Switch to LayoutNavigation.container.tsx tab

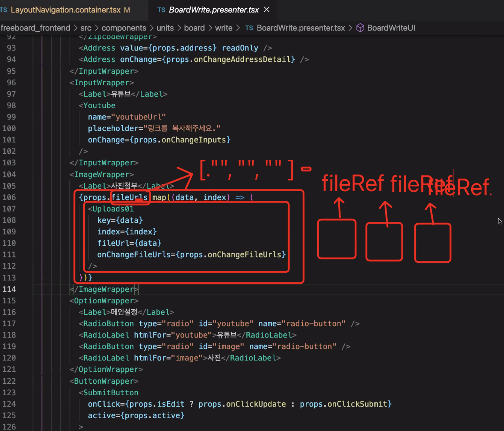tap(65, 10)
